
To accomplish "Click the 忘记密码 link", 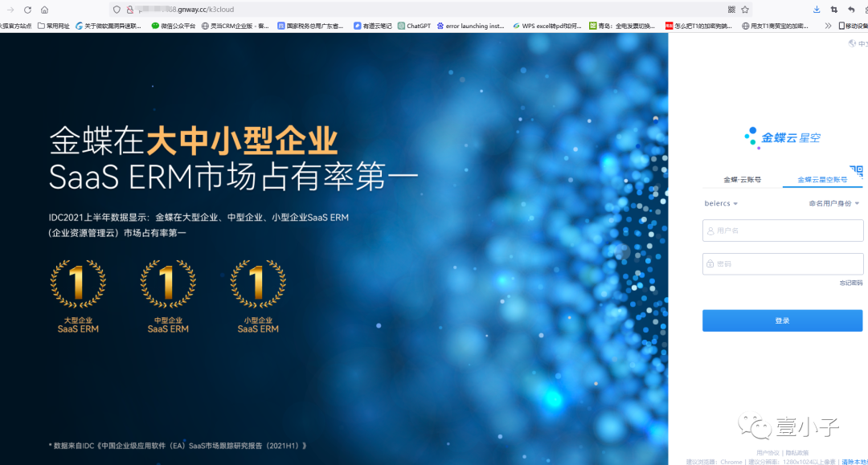I will click(851, 283).
